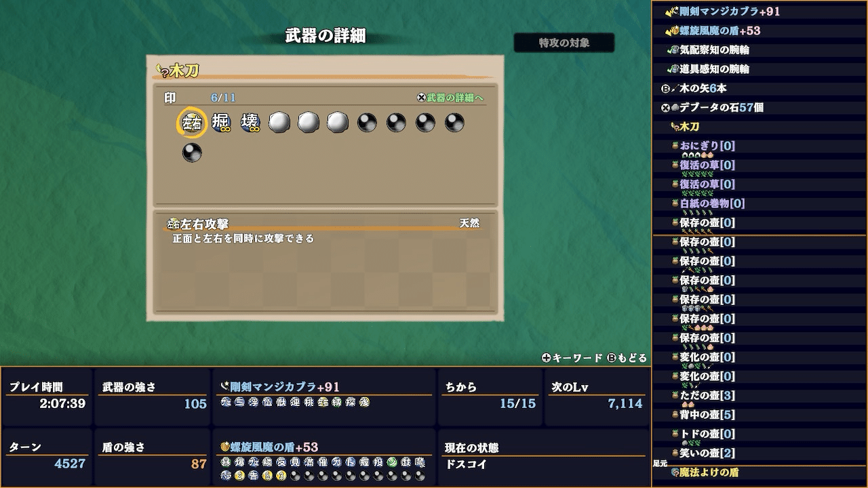Click the もどる back button

(x=626, y=358)
